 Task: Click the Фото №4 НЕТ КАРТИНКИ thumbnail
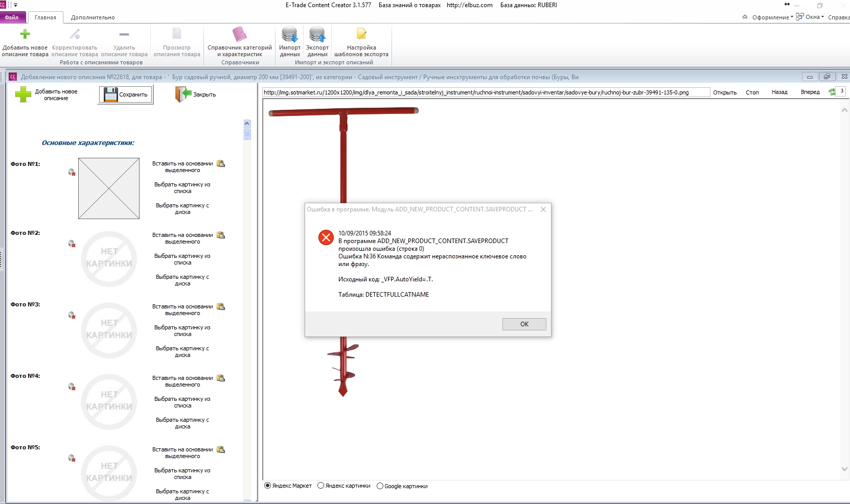point(109,401)
